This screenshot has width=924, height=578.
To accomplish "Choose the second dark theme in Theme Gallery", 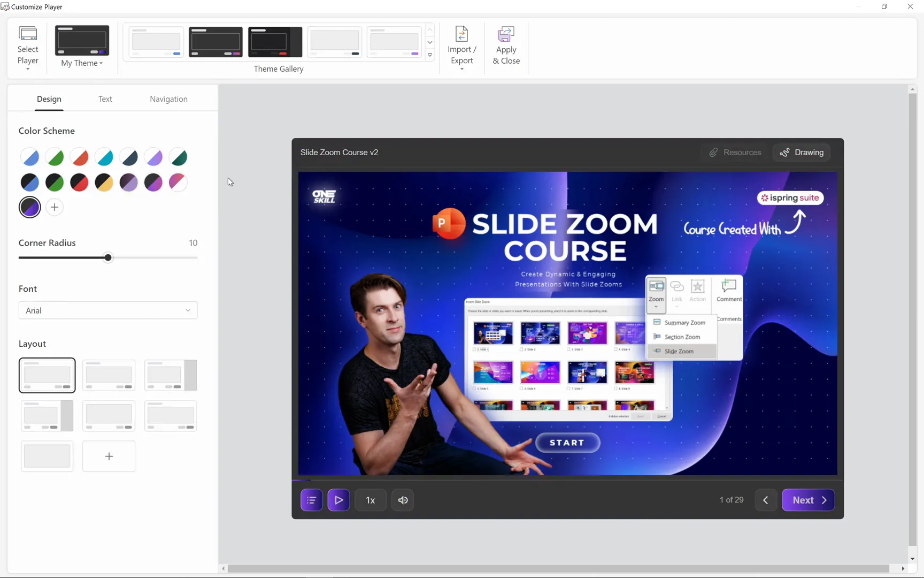I will (x=215, y=42).
